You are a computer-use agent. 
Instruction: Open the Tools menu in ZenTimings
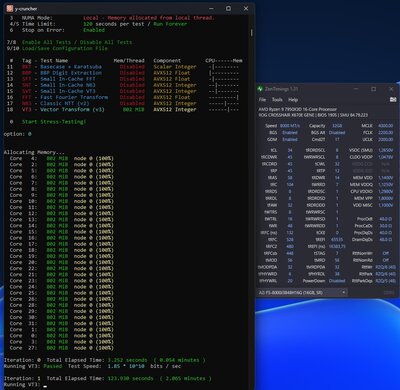coord(277,100)
